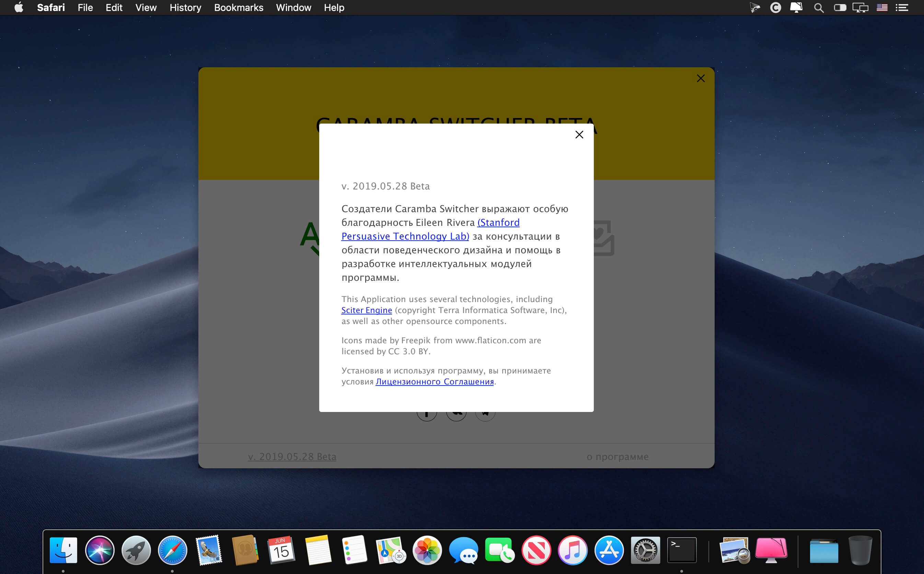Open Terminal from the Dock
Viewport: 924px width, 574px height.
(682, 550)
